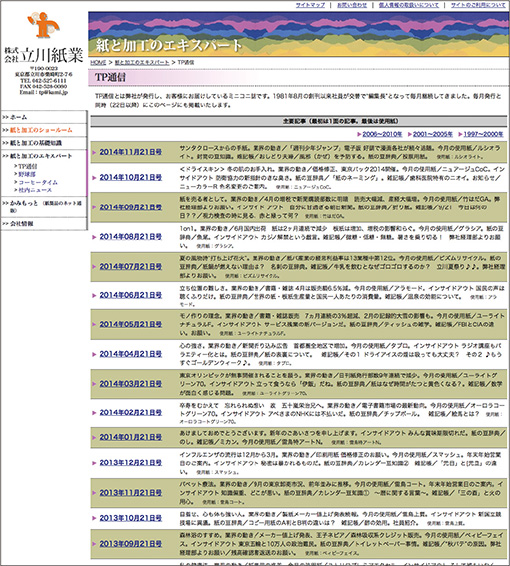Open the 2013年10月21日号 issue

tap(131, 518)
